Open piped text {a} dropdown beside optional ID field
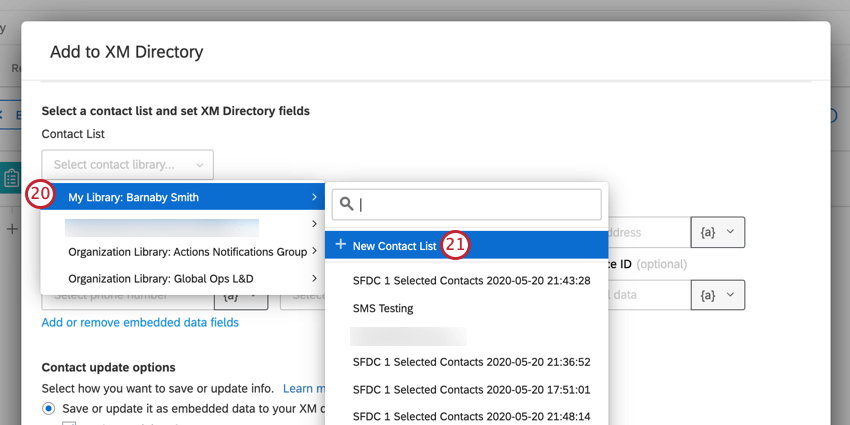 pos(718,295)
